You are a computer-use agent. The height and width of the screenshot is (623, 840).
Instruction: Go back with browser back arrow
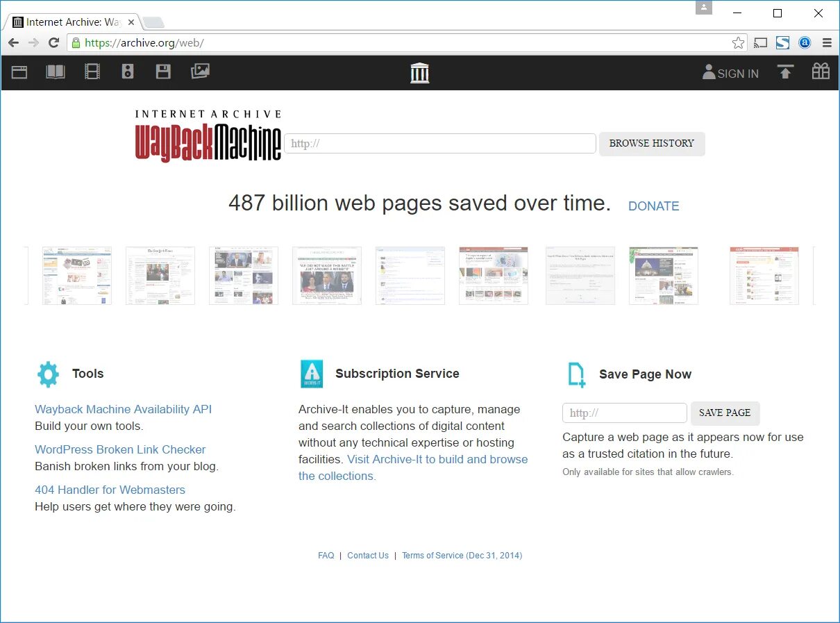click(x=13, y=43)
